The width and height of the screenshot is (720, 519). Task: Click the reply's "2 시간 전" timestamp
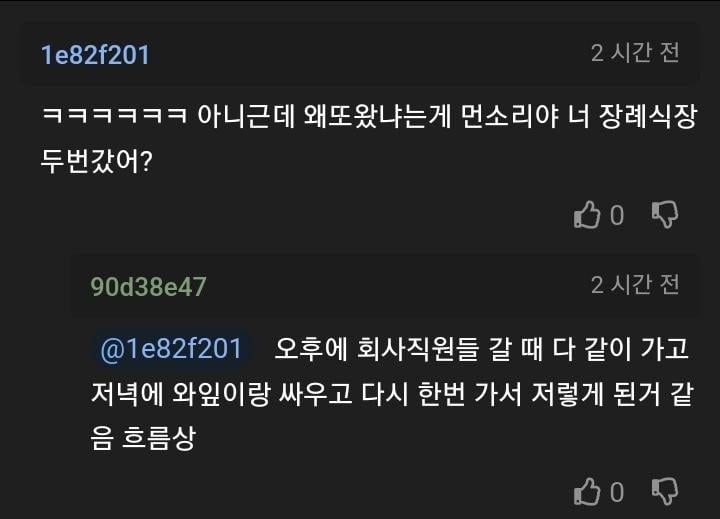635,285
